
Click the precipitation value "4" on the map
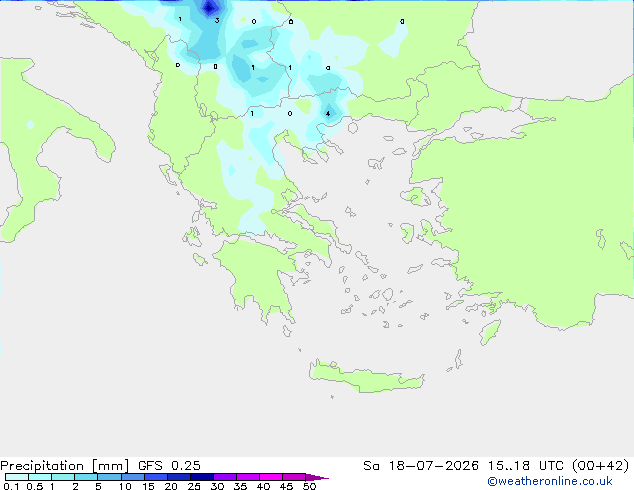pos(328,114)
